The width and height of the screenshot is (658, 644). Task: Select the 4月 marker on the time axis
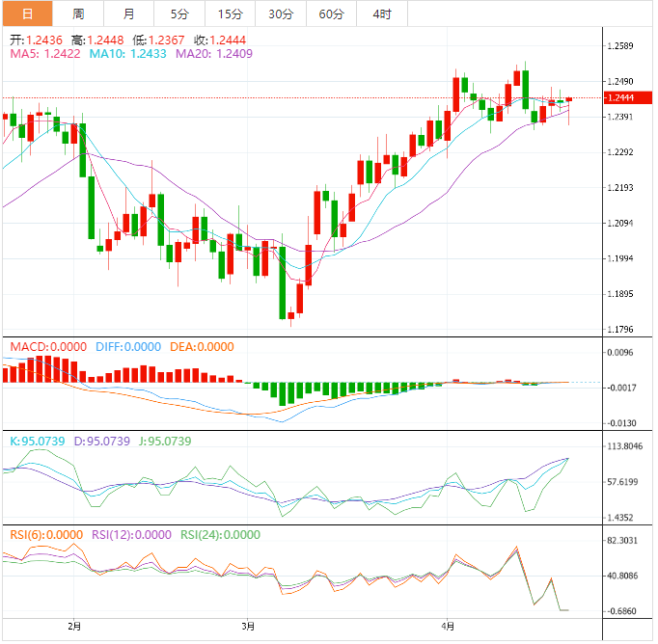[x=448, y=626]
